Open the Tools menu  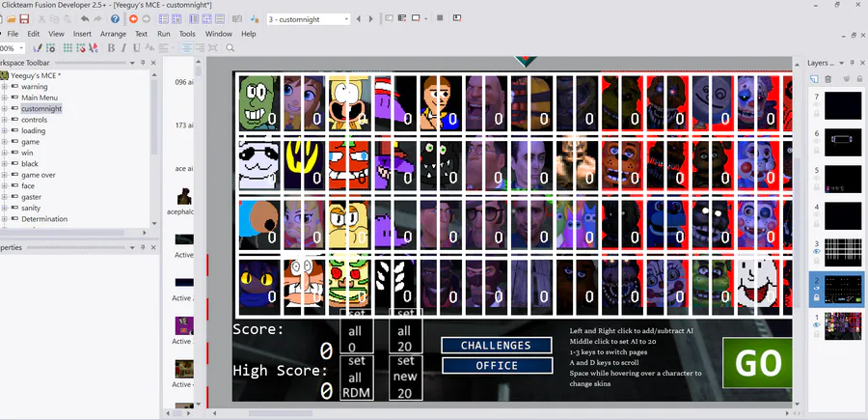coord(187,34)
